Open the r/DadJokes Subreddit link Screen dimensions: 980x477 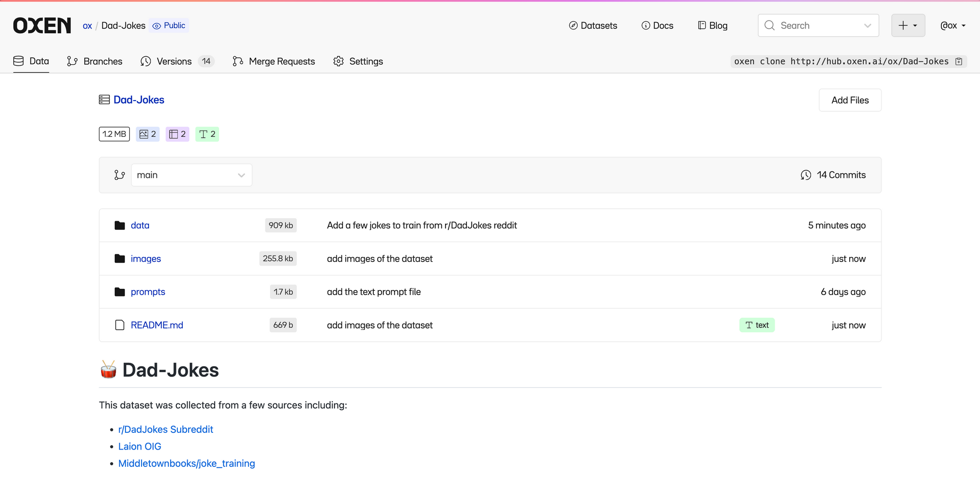tap(166, 429)
